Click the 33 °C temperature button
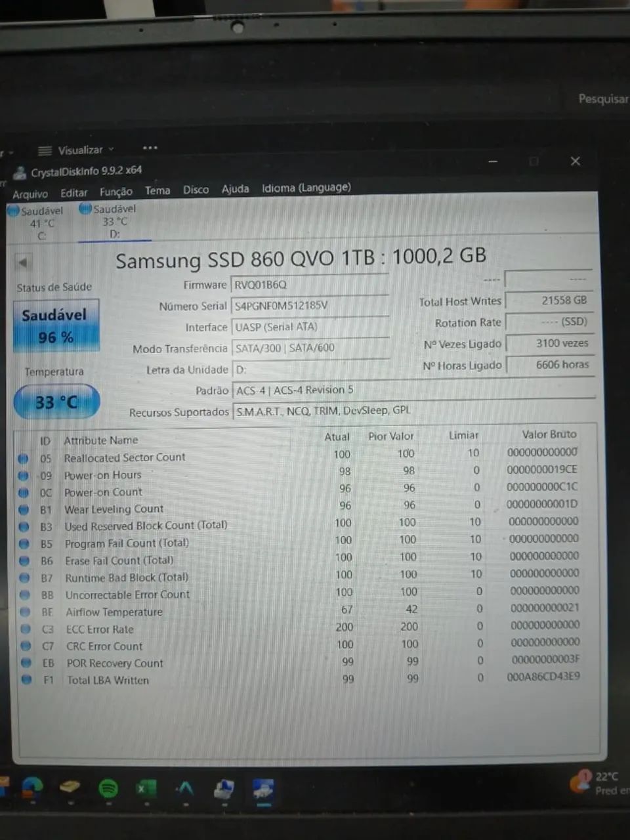The height and width of the screenshot is (840, 630). pos(56,402)
